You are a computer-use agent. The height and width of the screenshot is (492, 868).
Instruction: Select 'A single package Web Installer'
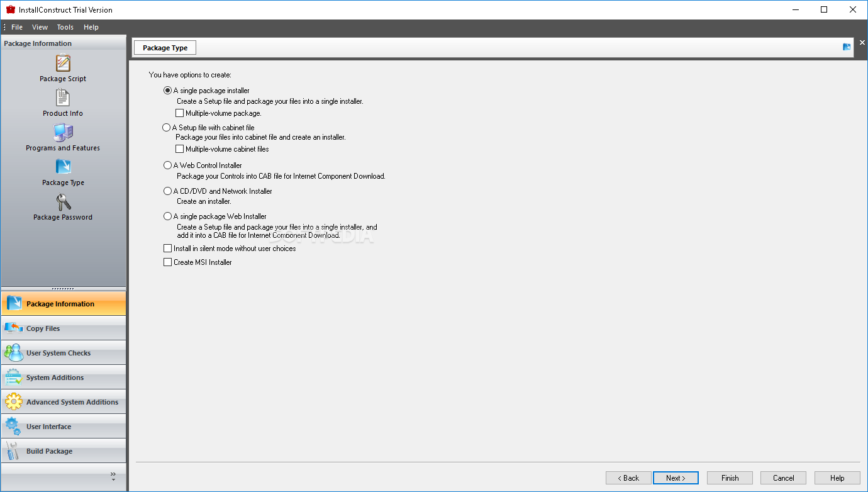pyautogui.click(x=167, y=216)
